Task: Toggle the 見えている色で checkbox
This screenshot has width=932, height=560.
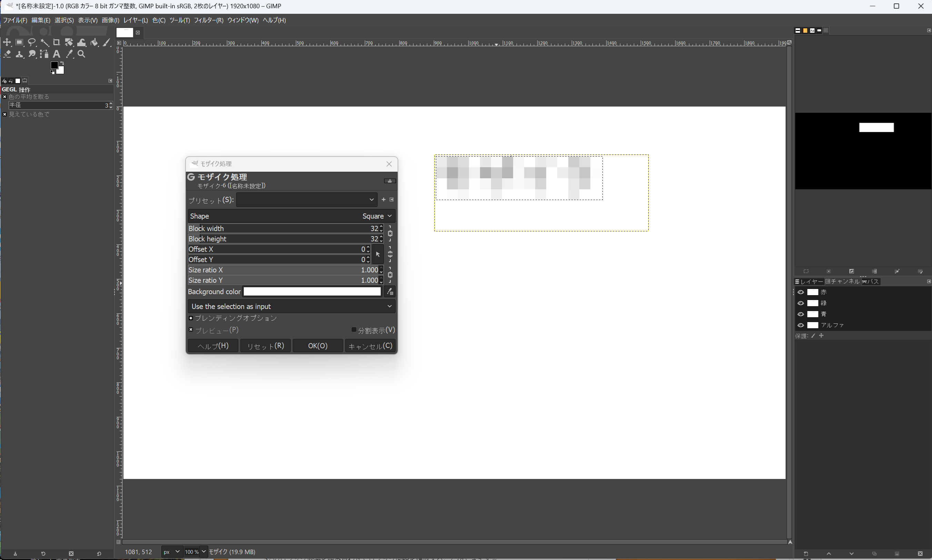Action: pyautogui.click(x=4, y=114)
